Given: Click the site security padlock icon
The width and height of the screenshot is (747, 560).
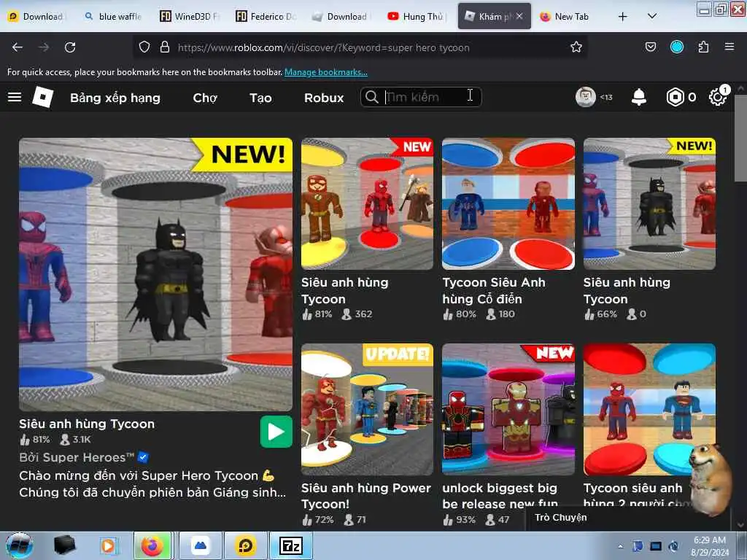Looking at the screenshot, I should click(165, 47).
